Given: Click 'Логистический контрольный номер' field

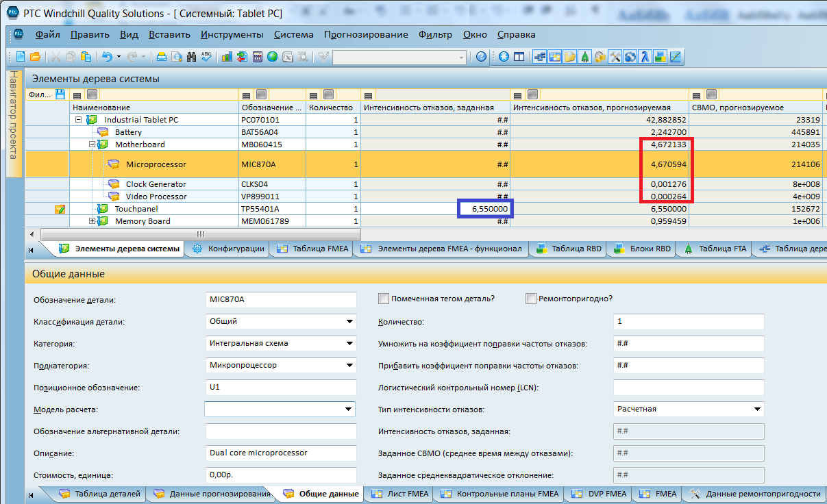Looking at the screenshot, I should (689, 388).
